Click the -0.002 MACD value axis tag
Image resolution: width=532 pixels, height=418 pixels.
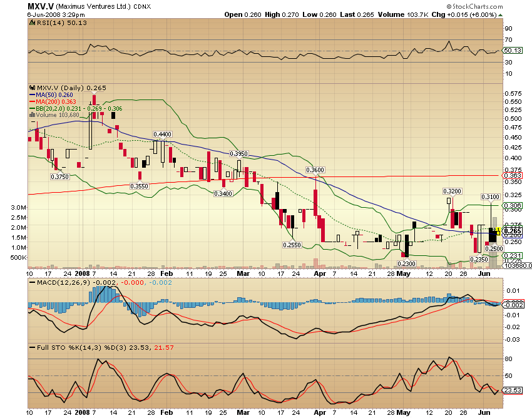514,305
